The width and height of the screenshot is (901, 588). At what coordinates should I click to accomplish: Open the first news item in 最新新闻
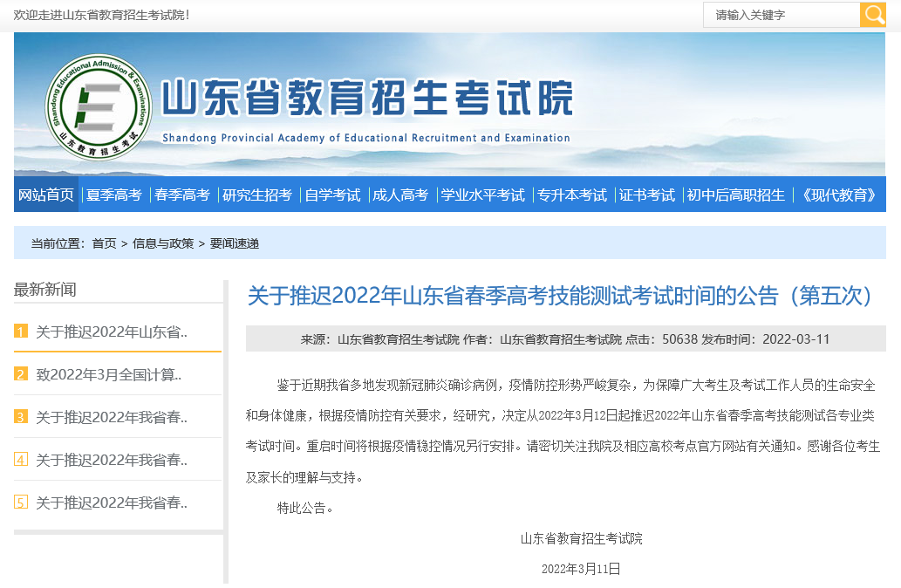pyautogui.click(x=112, y=332)
